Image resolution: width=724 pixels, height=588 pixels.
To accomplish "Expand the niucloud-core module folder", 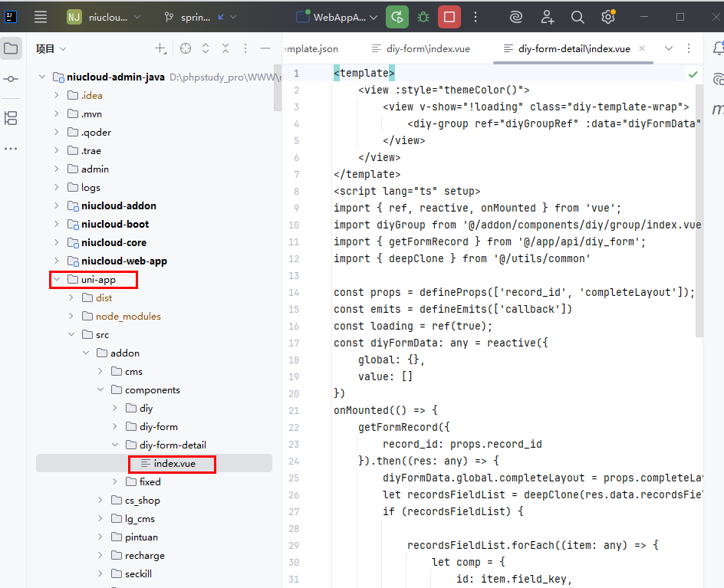I will (56, 242).
